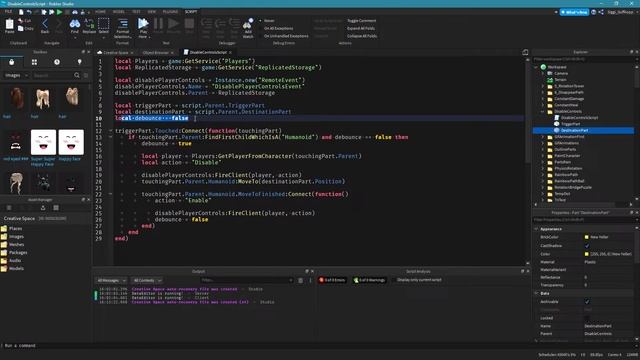Collapse the Appearance properties section
This screenshot has height=360, width=640.
pos(536,229)
